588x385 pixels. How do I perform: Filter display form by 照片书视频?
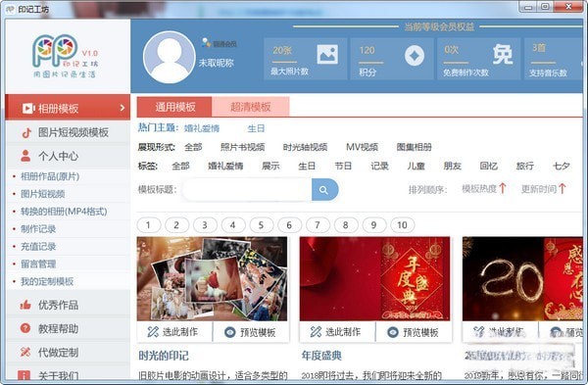pyautogui.click(x=243, y=147)
